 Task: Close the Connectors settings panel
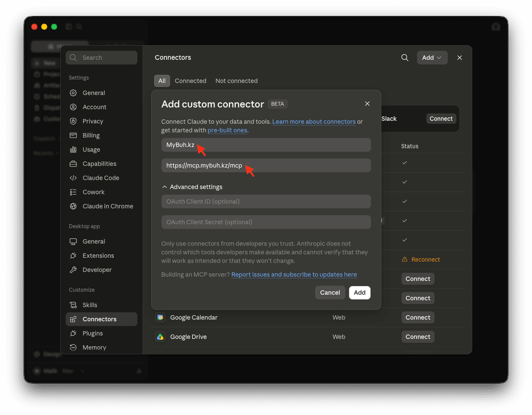[460, 57]
